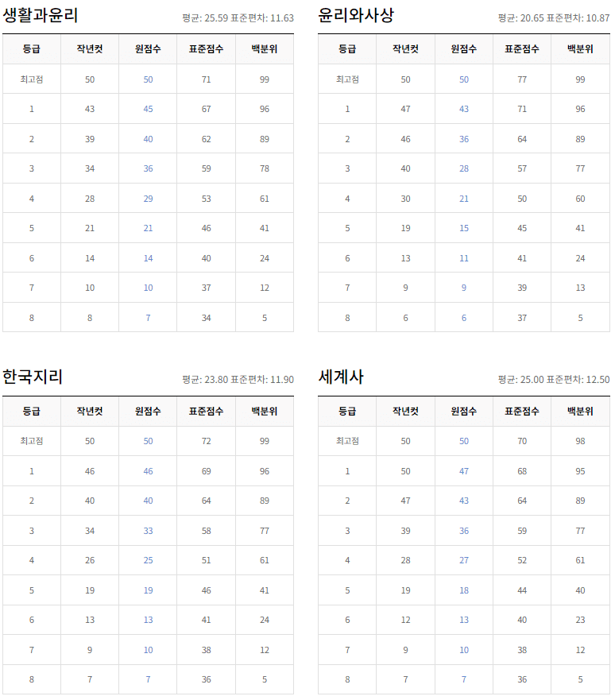Click the 작년컷 header in 생활과윤리 table
The image size is (615, 700).
pyautogui.click(x=90, y=49)
